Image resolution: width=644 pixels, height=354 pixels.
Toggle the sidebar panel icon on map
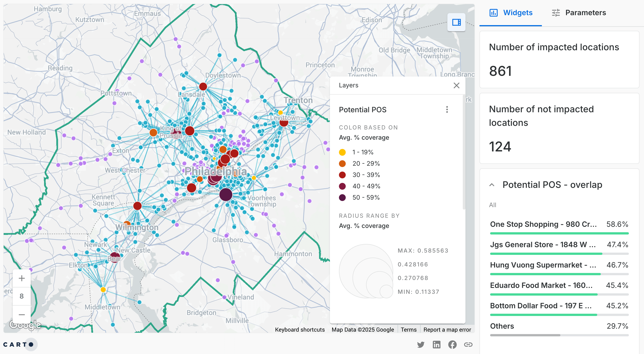456,22
